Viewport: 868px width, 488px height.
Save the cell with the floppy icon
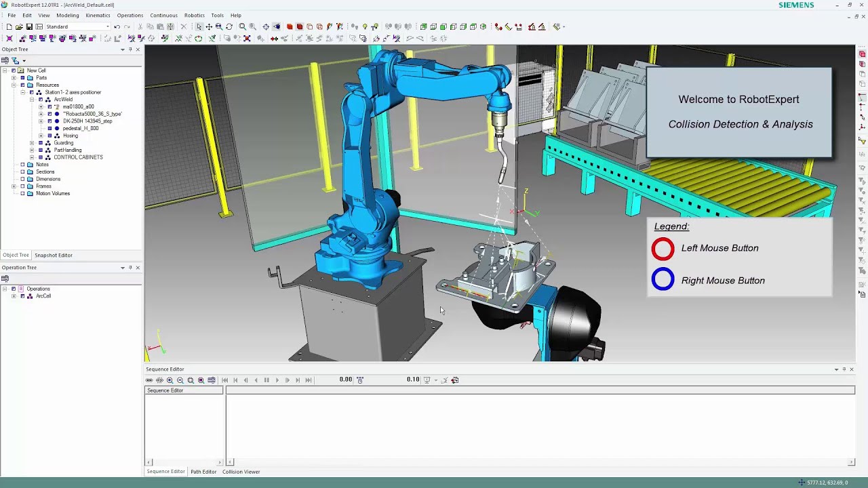coord(29,26)
